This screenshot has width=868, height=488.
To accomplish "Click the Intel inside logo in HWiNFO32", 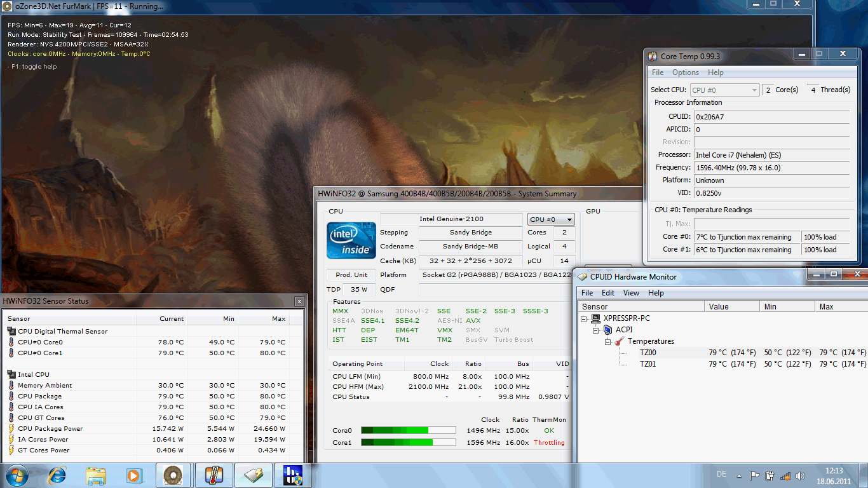I will 351,240.
